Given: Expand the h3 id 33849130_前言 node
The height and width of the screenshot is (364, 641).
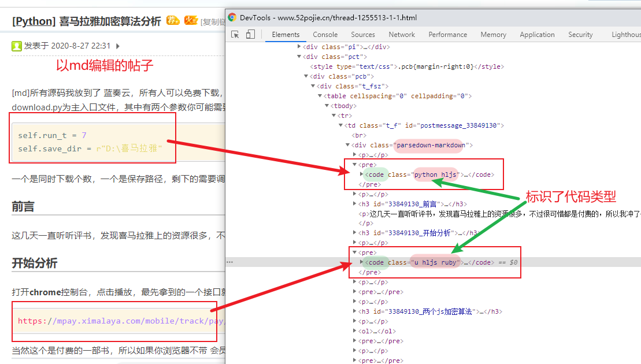Looking at the screenshot, I should [x=354, y=203].
